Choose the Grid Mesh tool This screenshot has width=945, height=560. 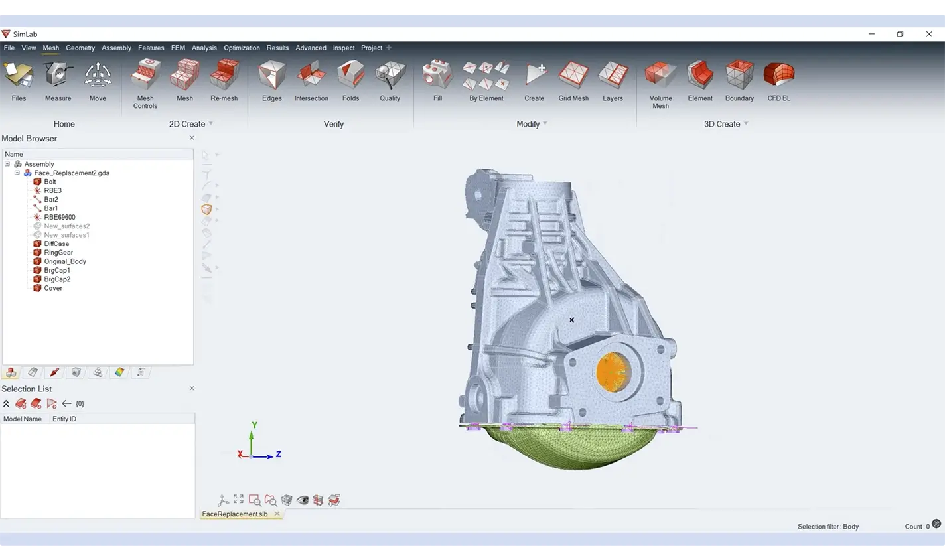click(573, 81)
